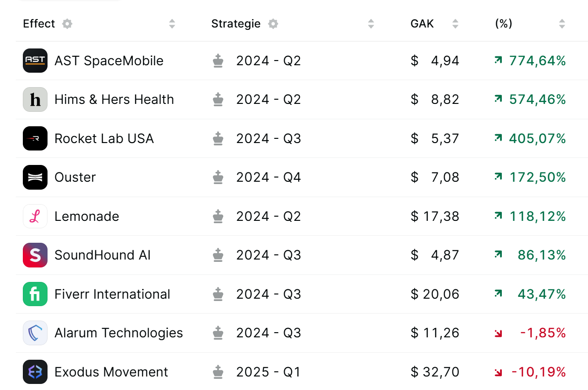Open the Effect column settings gear
Screen dimensions: 588x390
pyautogui.click(x=68, y=24)
